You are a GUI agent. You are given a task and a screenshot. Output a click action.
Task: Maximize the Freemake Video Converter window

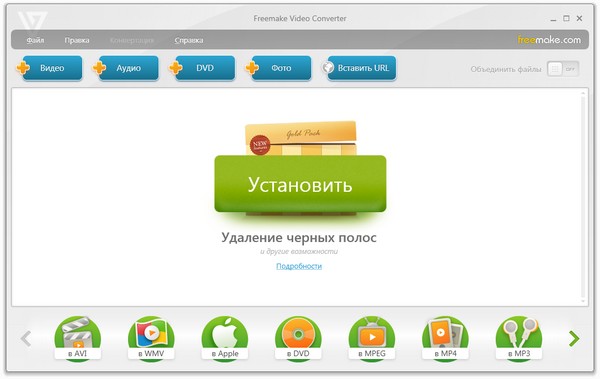566,18
